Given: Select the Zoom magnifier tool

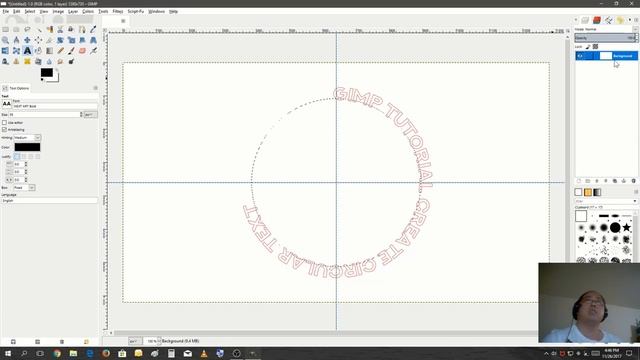Looking at the screenshot, I should [x=5, y=40].
